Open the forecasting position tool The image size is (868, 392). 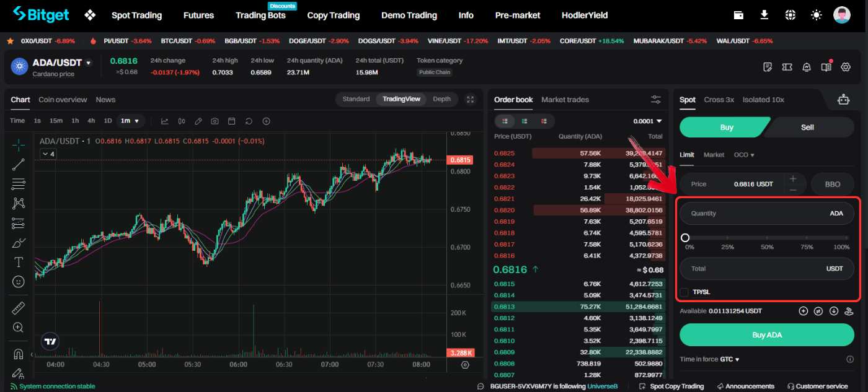coord(19,223)
